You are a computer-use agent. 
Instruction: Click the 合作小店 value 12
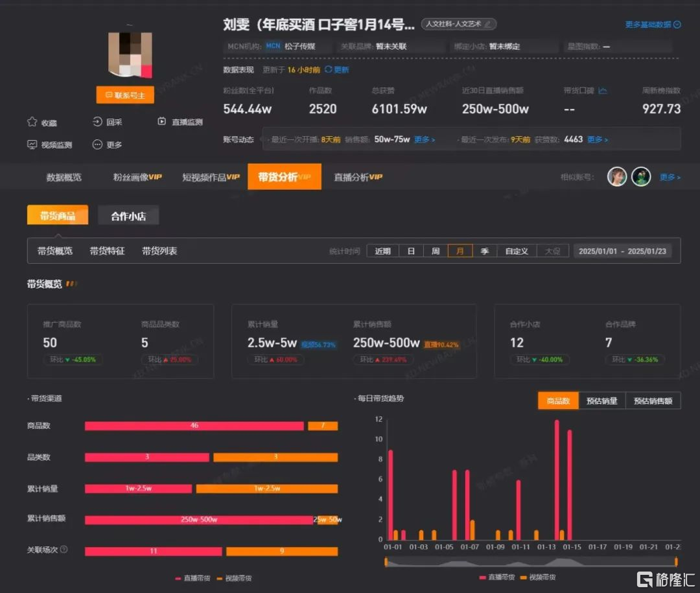[517, 342]
